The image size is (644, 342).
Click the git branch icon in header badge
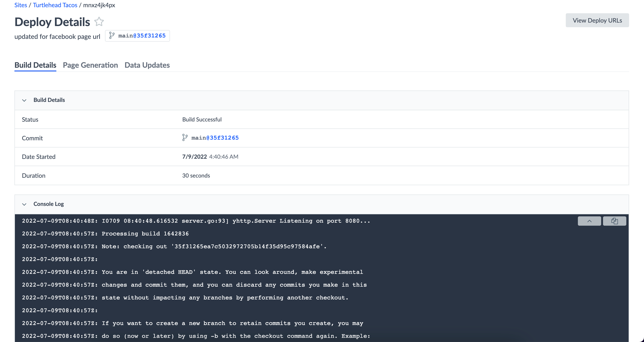pyautogui.click(x=112, y=35)
